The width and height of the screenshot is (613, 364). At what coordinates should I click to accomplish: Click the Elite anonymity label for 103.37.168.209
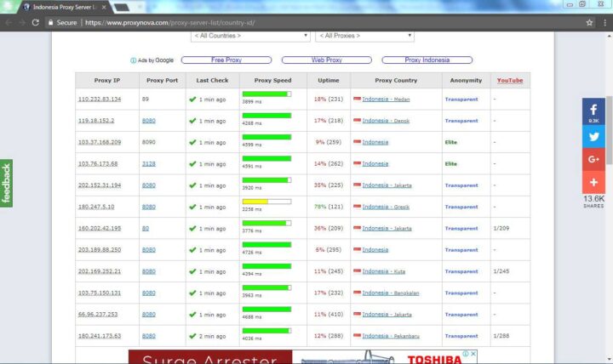pyautogui.click(x=450, y=142)
